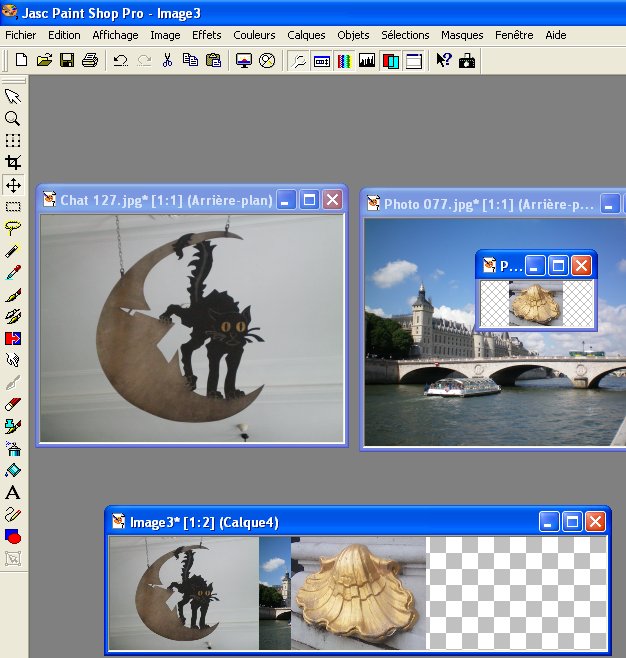Open the Fichier menu
Viewport: 626px width, 658px height.
[21, 35]
